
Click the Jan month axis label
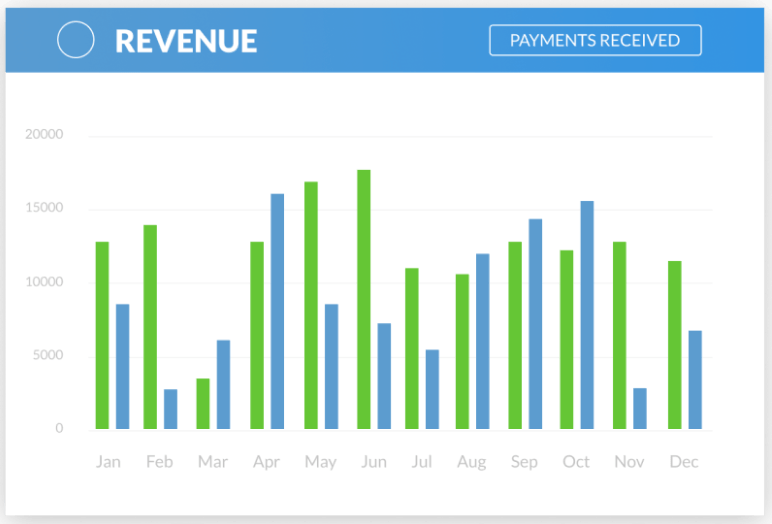[108, 462]
